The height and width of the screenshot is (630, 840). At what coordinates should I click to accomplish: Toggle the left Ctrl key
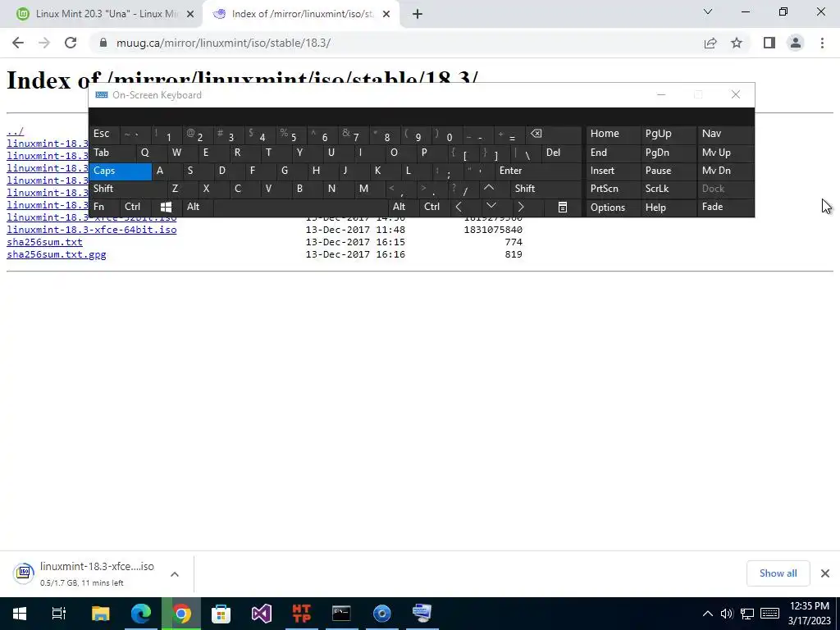[x=136, y=207]
